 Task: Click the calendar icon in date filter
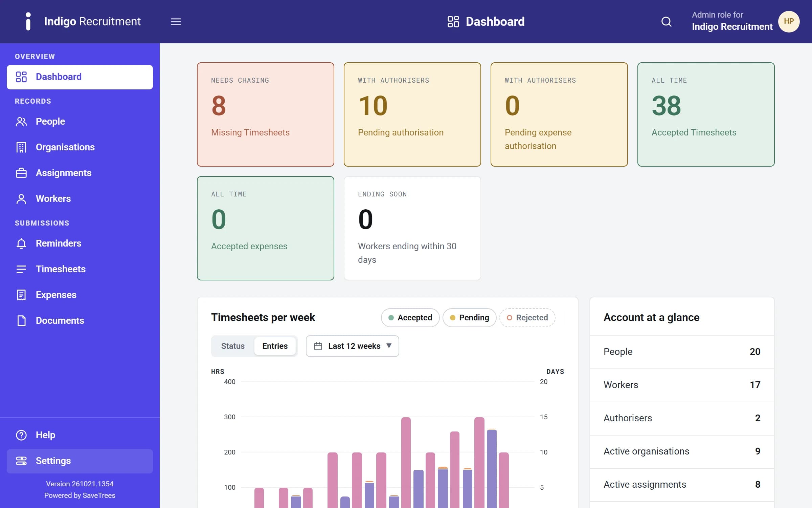[x=318, y=346]
